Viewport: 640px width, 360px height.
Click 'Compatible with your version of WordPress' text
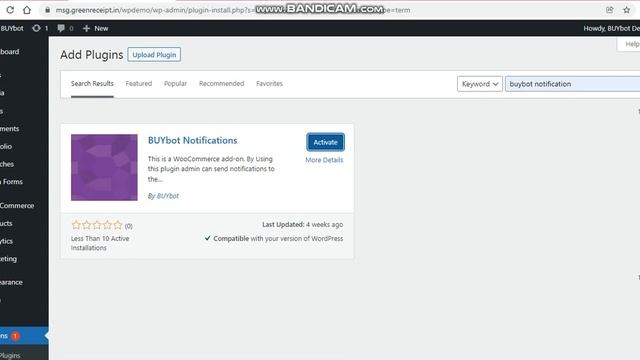click(x=274, y=238)
